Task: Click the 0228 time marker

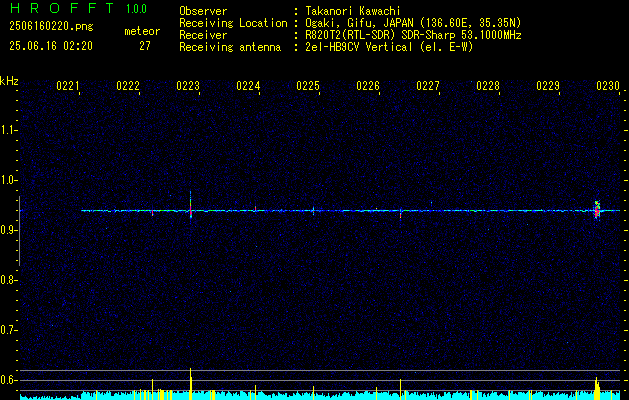Action: coord(488,86)
